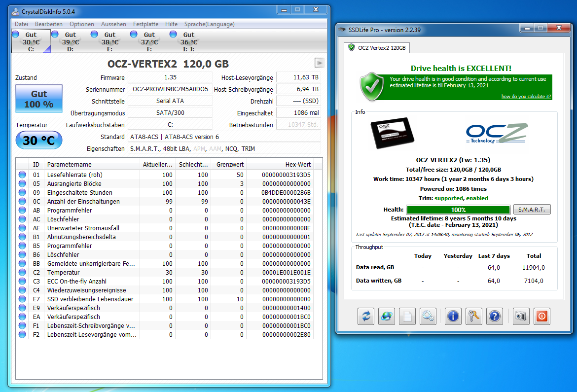The image size is (577, 392).
Task: Open the Hilfe menu
Action: (x=171, y=24)
